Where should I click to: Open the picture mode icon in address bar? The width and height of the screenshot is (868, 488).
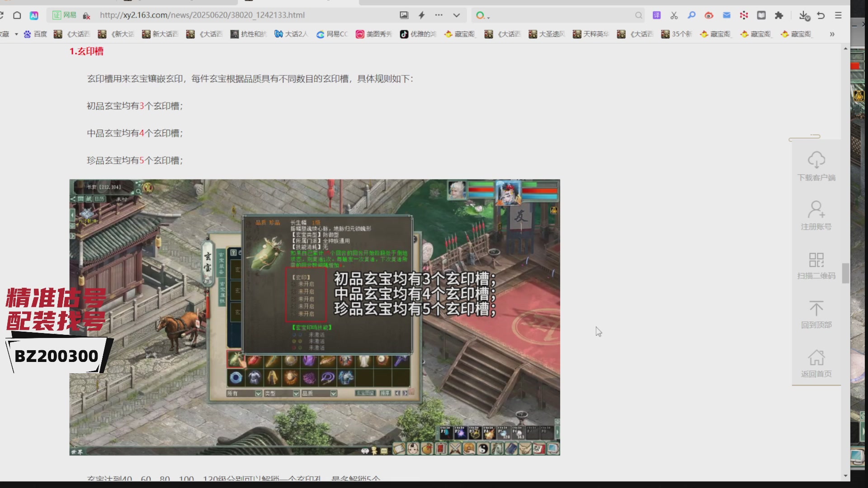click(x=404, y=15)
